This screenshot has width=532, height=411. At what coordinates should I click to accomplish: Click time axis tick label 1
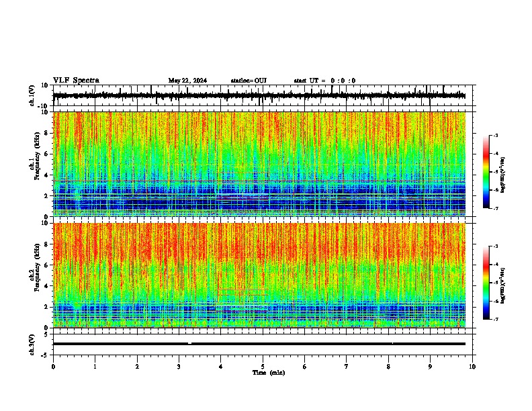95,367
